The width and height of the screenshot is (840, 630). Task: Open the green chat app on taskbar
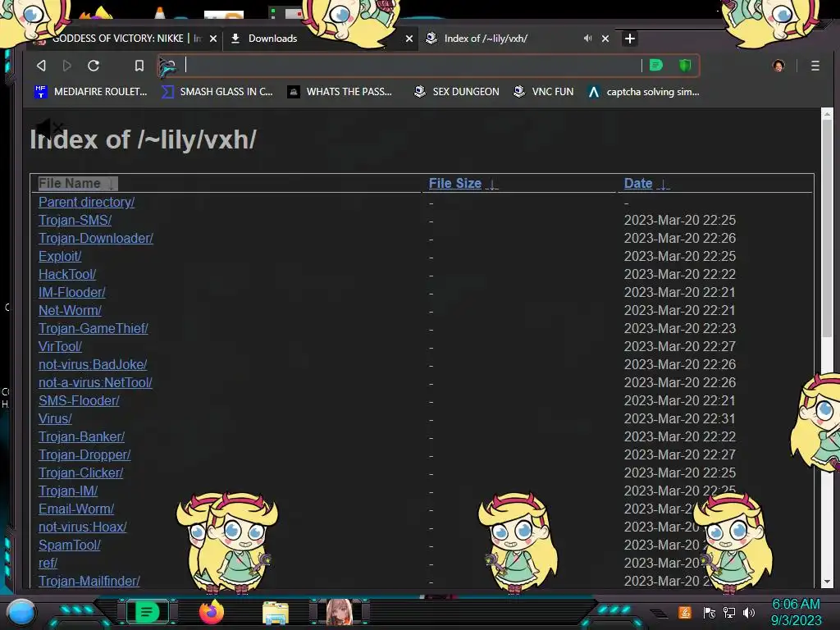coord(147,612)
